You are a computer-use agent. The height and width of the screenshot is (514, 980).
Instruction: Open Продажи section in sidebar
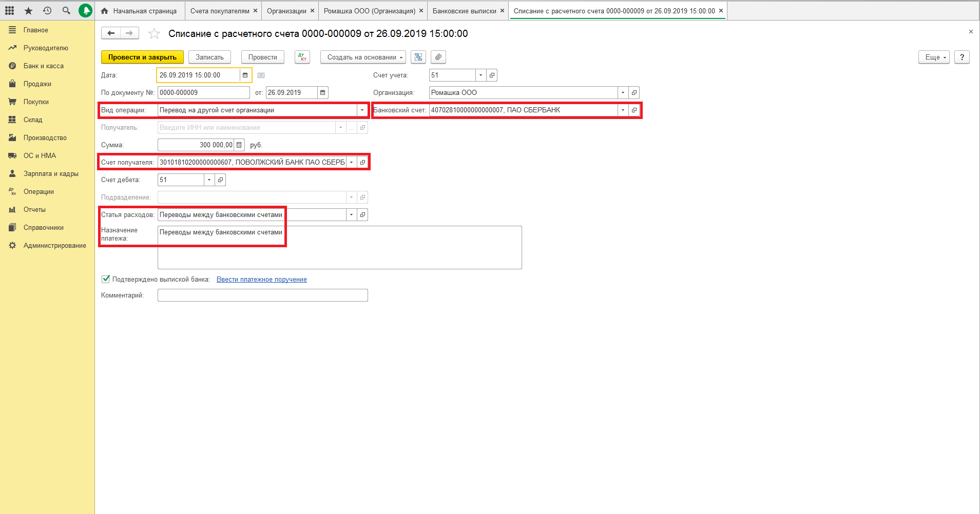[37, 84]
